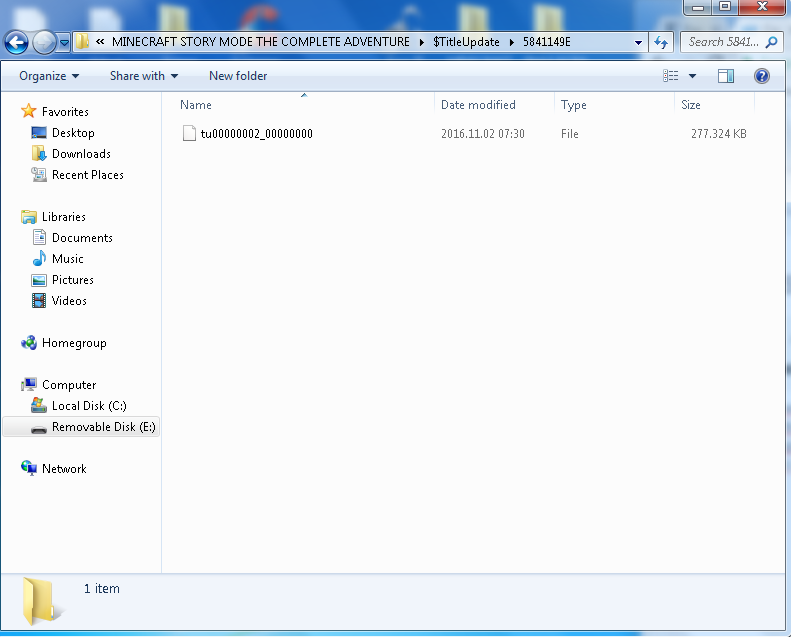Open the view options dropdown arrow
This screenshot has width=791, height=637.
pyautogui.click(x=692, y=76)
